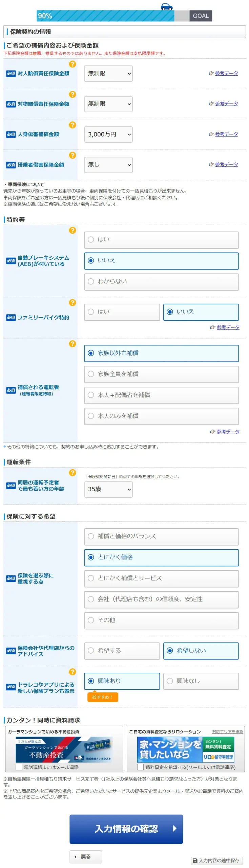Open 参考データ link for 搭乗者傷害保険金額
This screenshot has width=249, height=868.
226,164
